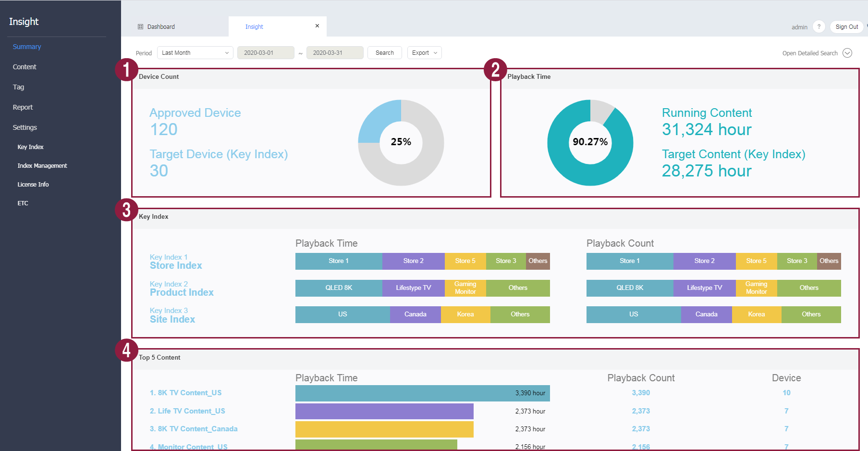This screenshot has height=451, width=868.
Task: Open License Info page
Action: [33, 185]
